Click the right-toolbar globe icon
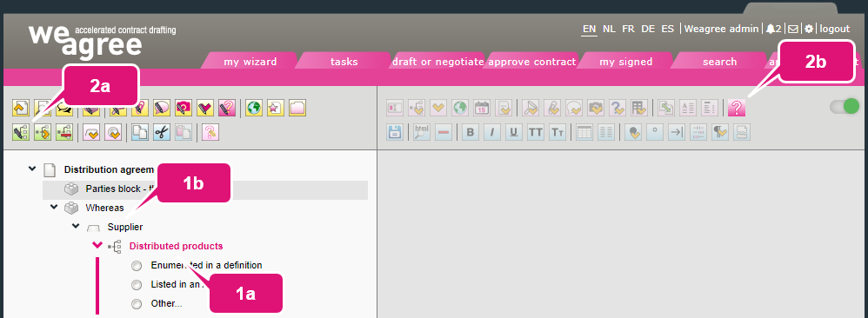 pyautogui.click(x=460, y=108)
